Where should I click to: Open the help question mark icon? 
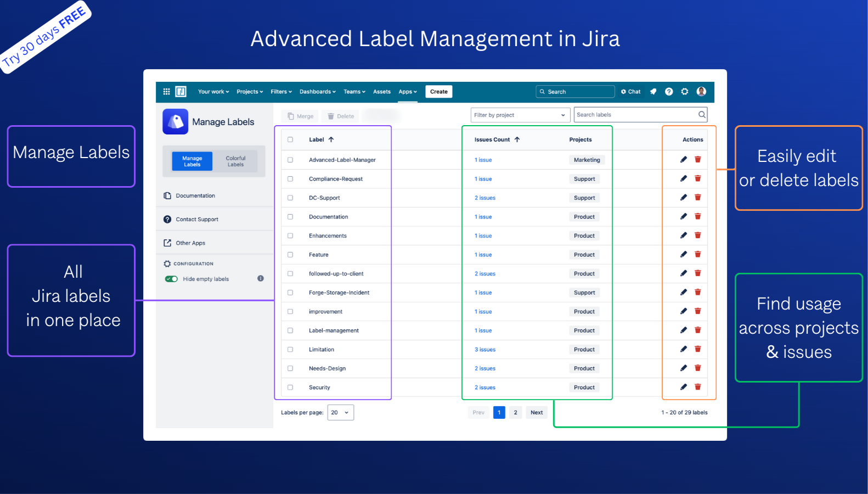coord(669,92)
